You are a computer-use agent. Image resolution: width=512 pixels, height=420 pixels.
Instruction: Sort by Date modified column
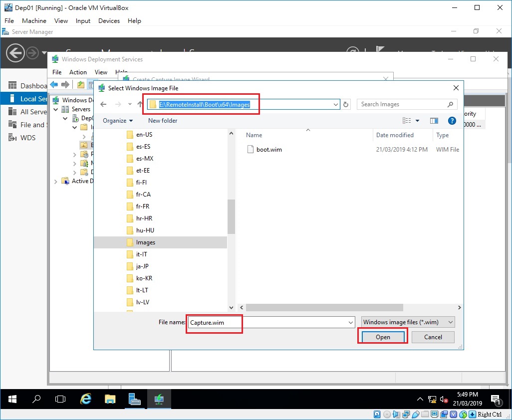(395, 135)
